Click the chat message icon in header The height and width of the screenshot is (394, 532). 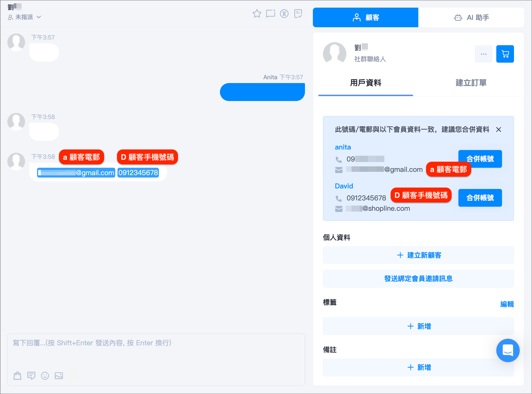tap(271, 14)
